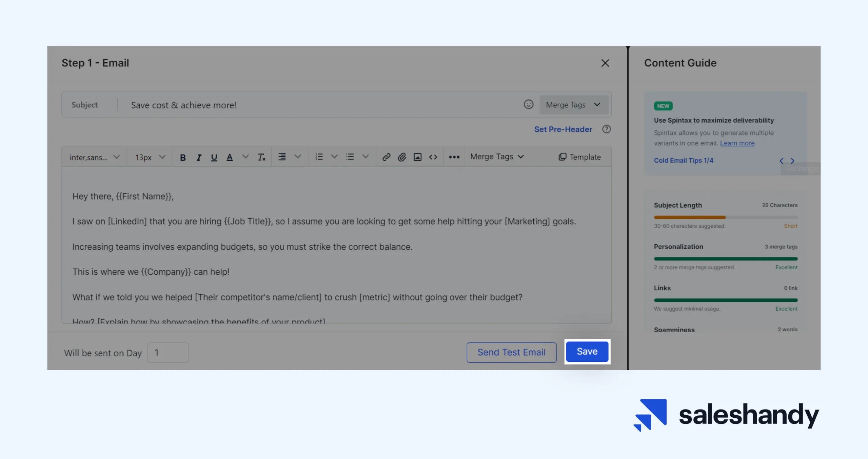The height and width of the screenshot is (459, 868).
Task: Click the Links progress bar
Action: 726,300
